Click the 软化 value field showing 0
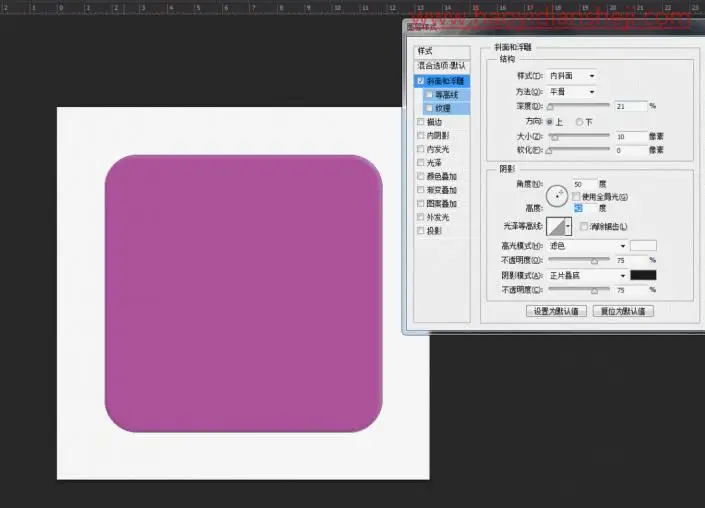Screen dimensions: 705x508 631,150
